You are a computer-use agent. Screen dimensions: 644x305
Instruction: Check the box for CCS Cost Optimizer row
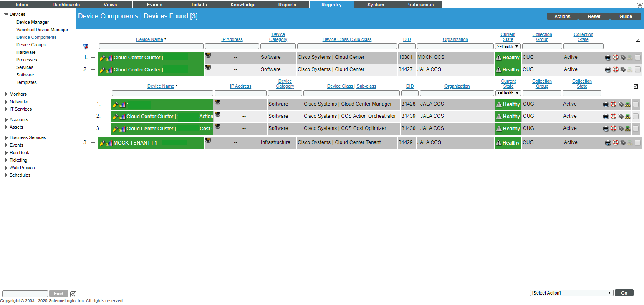(636, 129)
